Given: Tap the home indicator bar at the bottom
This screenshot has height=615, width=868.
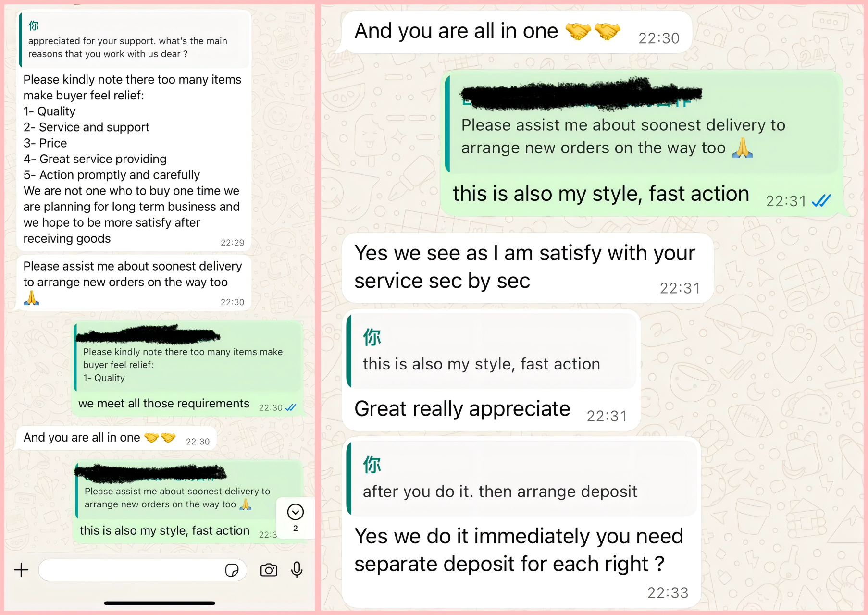Looking at the screenshot, I should click(x=160, y=603).
